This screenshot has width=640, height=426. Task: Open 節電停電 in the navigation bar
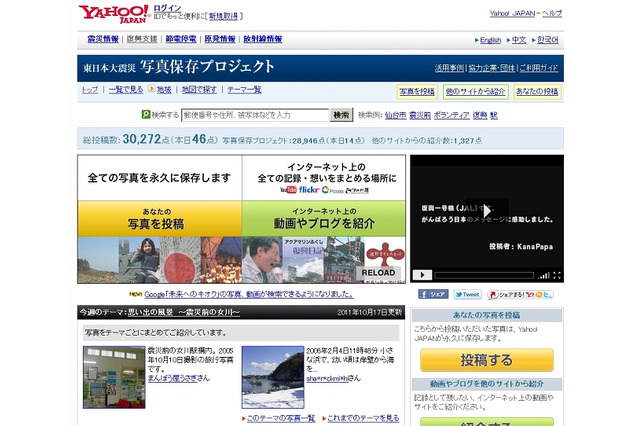coord(181,39)
